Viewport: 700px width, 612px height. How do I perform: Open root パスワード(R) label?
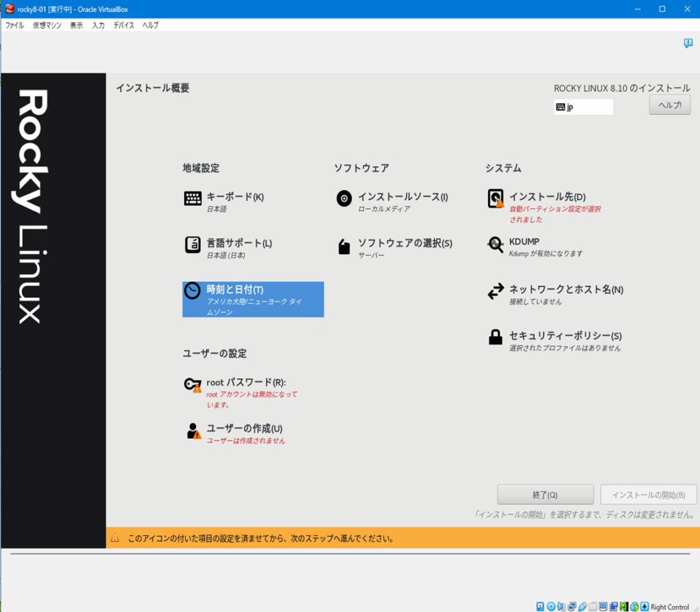pyautogui.click(x=246, y=382)
